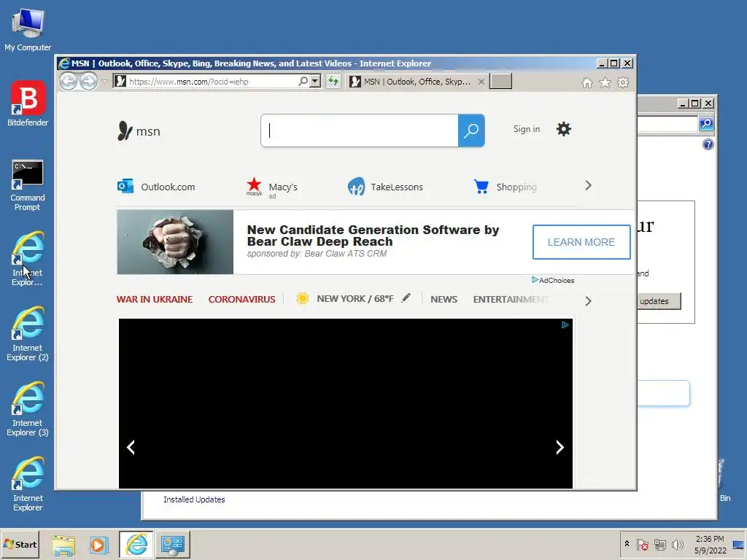Screen dimensions: 747x560
Task: Open a new blank tab button
Action: point(500,82)
